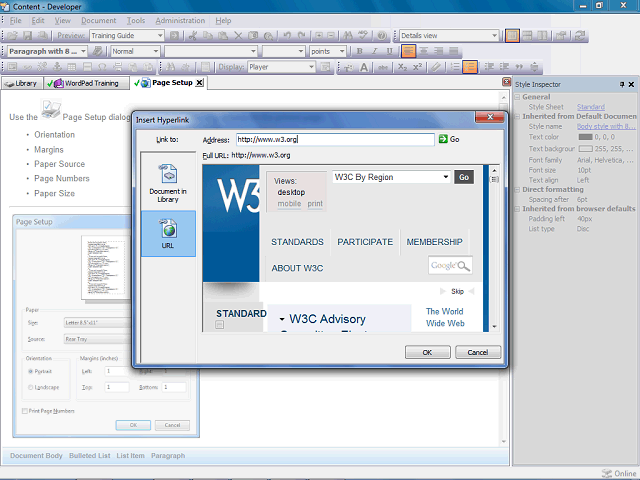The height and width of the screenshot is (480, 640).
Task: Open the Normal format dropdown
Action: click(x=156, y=51)
